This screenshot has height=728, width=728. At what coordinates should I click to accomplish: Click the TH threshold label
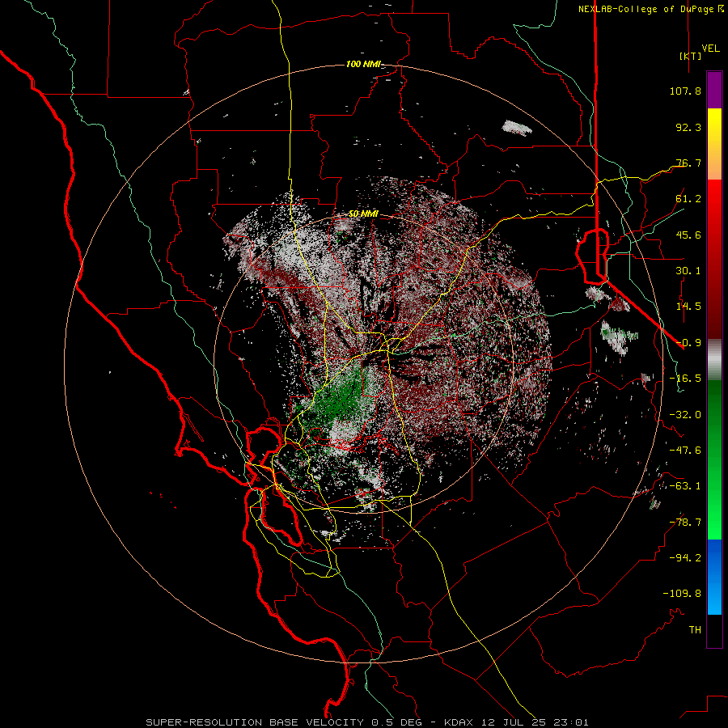pos(695,630)
